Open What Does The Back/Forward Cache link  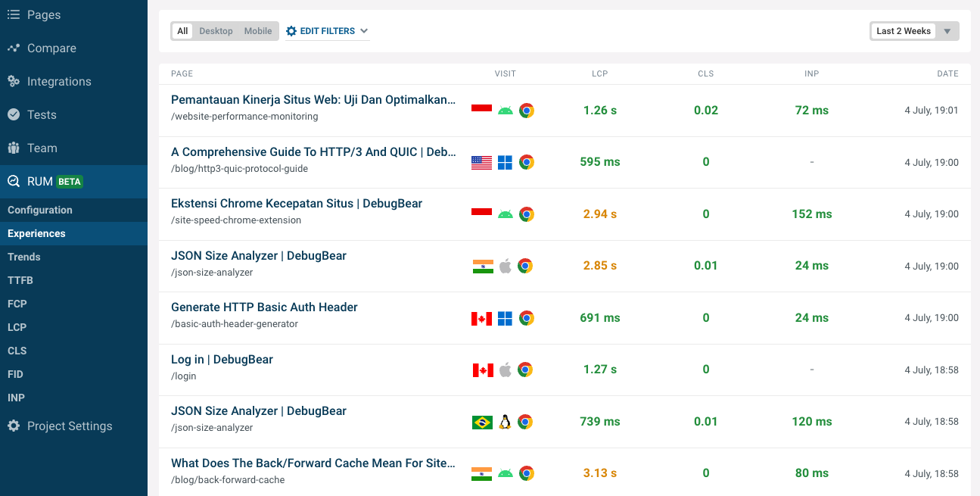pos(313,463)
